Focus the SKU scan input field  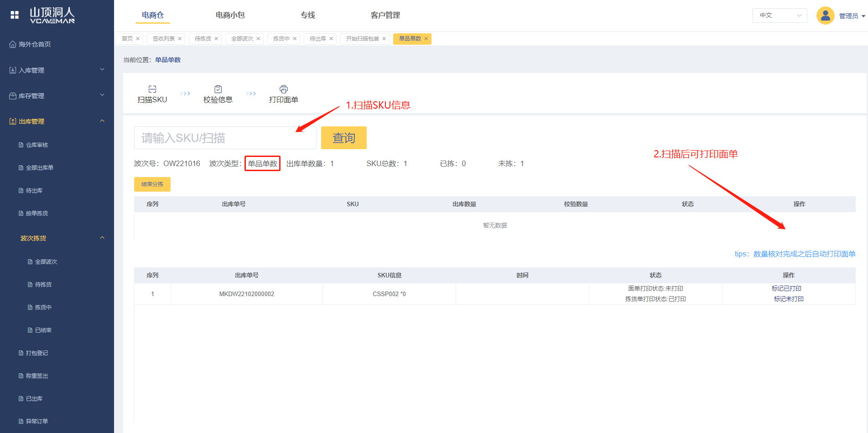[225, 138]
